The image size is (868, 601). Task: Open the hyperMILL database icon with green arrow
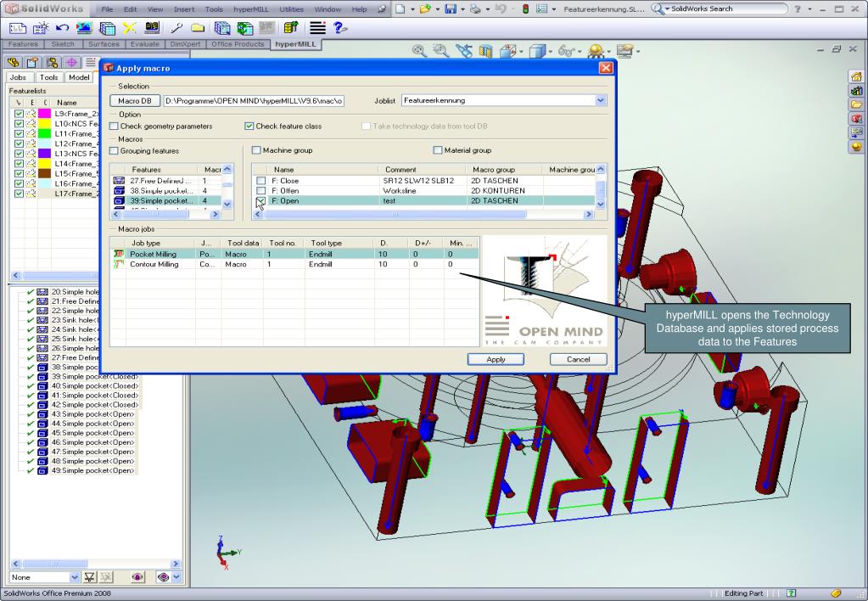pos(291,28)
